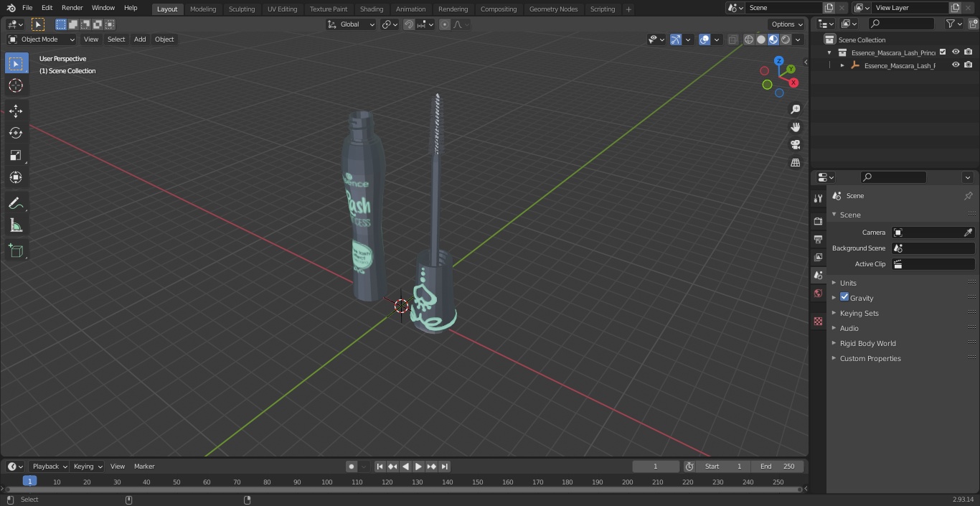Disable rendering for Essence_Mascara_Lash_Princ collection
980x506 pixels.
969,52
